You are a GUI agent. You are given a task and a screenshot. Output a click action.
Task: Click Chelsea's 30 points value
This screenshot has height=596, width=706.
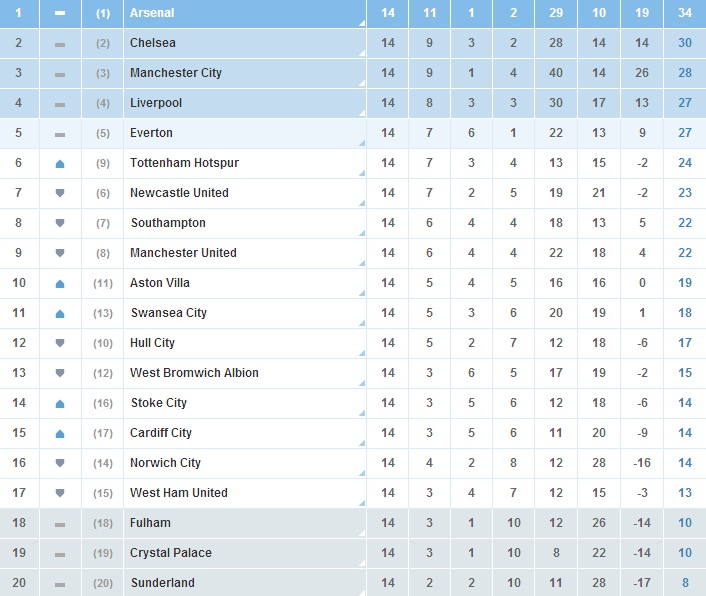685,43
